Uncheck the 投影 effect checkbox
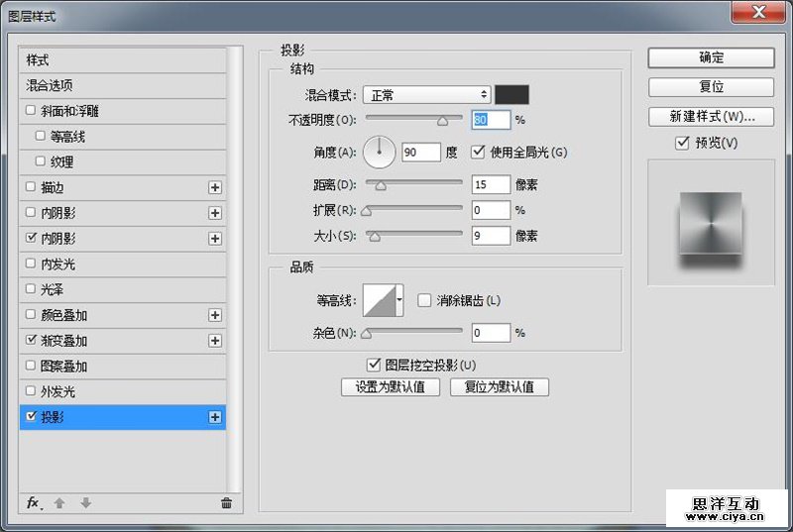 click(x=31, y=416)
